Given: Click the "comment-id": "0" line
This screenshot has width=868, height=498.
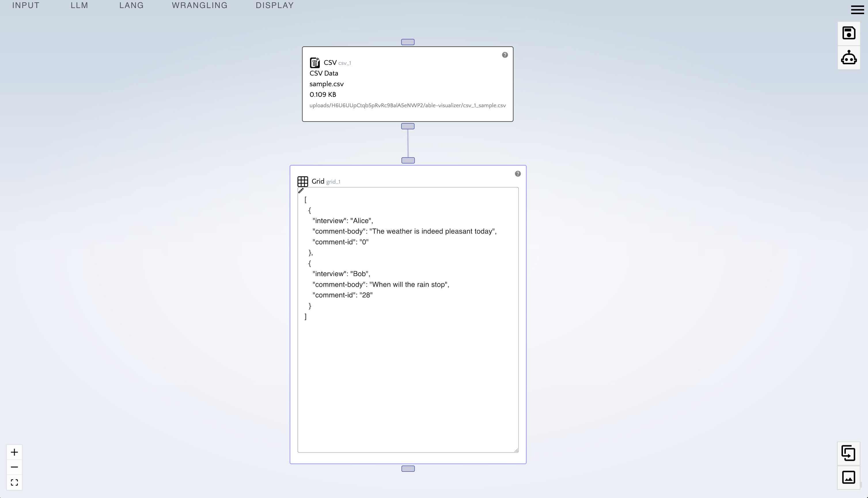Looking at the screenshot, I should [x=340, y=242].
